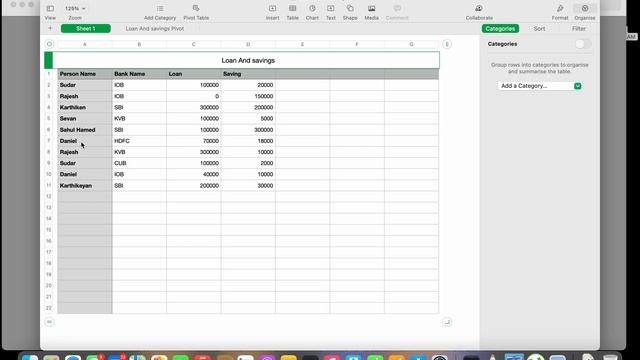Open the Insert toolbar menu
Viewport: 640px width, 360px height.
pyautogui.click(x=272, y=9)
